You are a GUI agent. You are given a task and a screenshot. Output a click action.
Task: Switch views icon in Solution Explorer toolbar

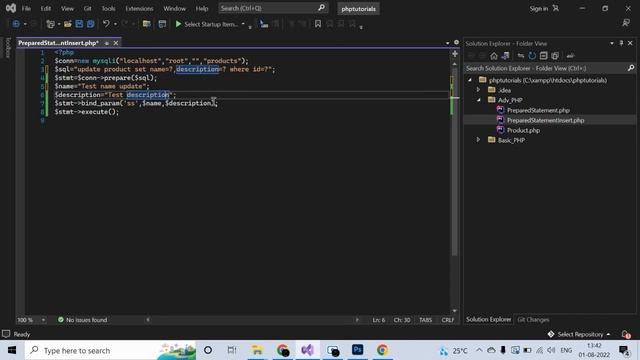[505, 56]
